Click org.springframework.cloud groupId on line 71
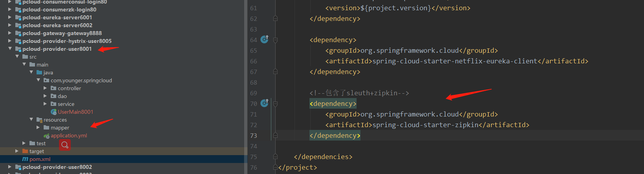The width and height of the screenshot is (644, 174). point(410,114)
